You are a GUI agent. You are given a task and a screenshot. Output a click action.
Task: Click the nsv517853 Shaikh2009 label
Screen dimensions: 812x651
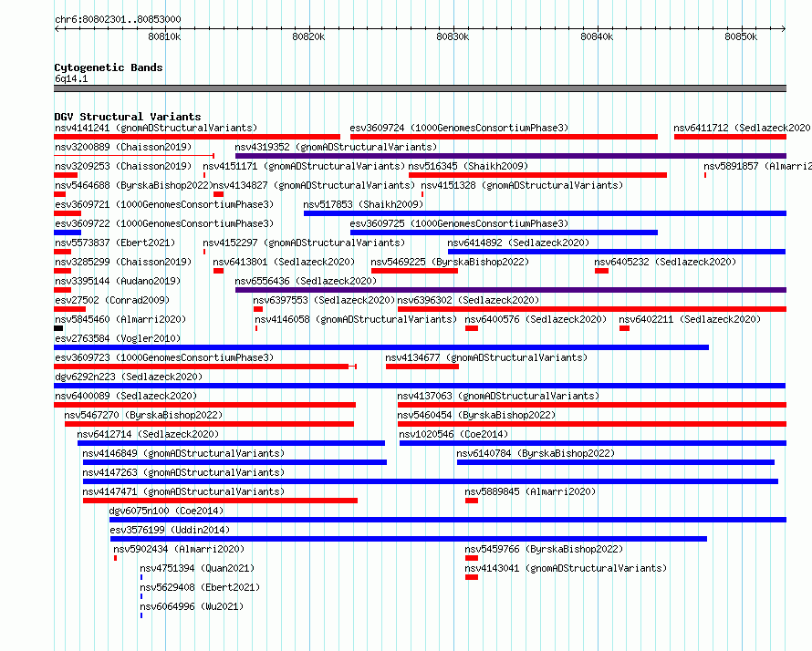click(363, 204)
